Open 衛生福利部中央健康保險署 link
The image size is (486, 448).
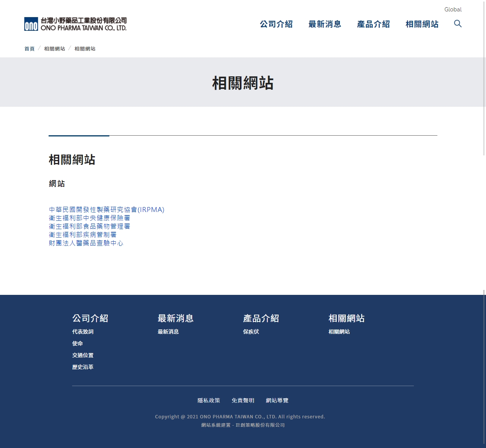[x=90, y=218]
